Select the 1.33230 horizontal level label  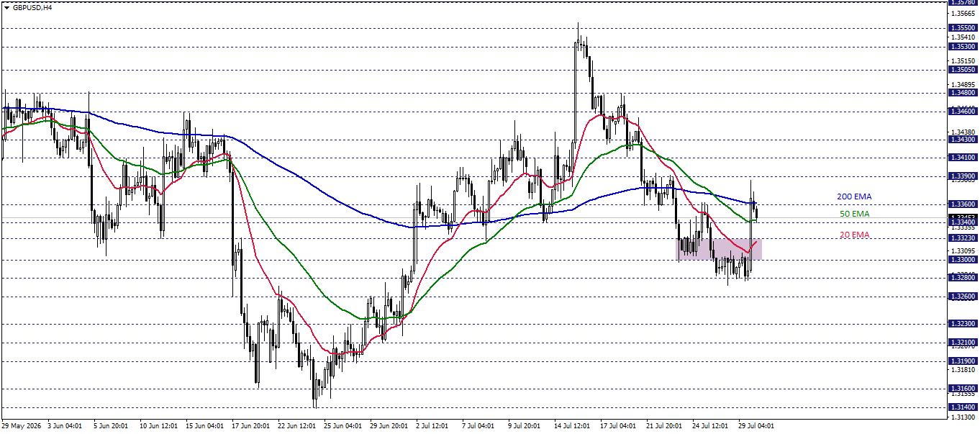(x=963, y=238)
